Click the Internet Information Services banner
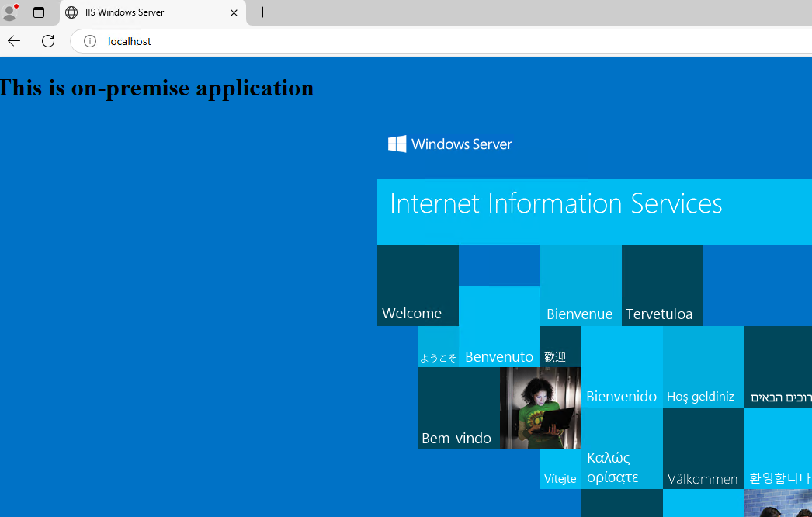Screen dimensions: 812x517 click(x=595, y=212)
